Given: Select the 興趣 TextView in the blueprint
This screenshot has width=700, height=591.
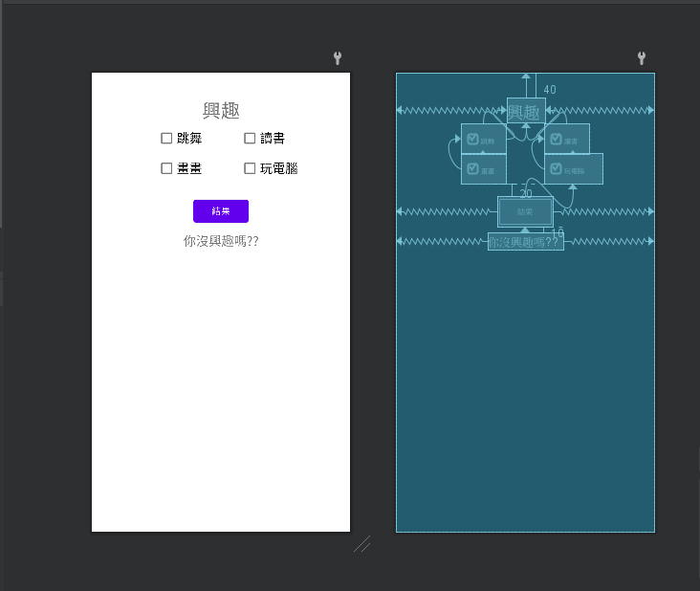Looking at the screenshot, I should pyautogui.click(x=526, y=110).
